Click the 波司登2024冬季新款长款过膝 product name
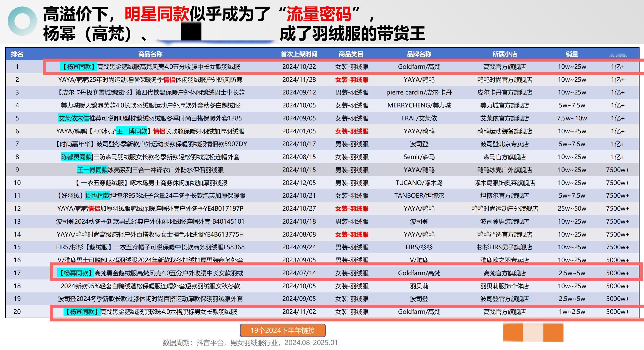Viewport: 644px width, 350px height. click(150, 299)
